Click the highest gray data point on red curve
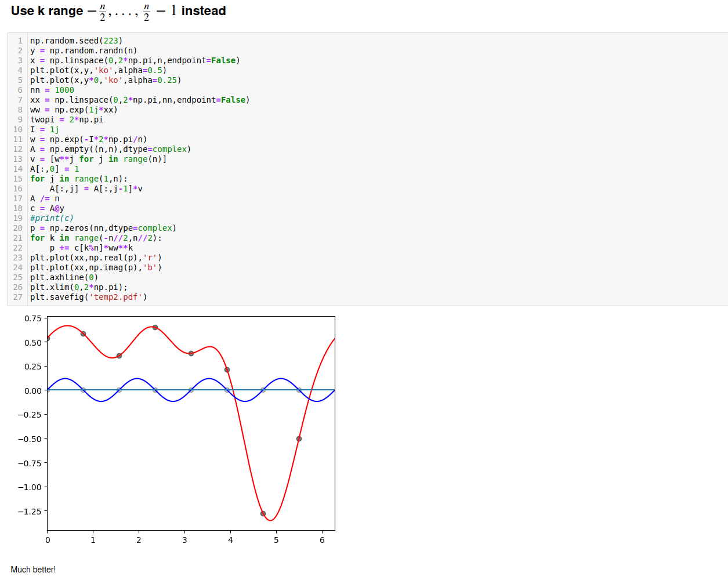Viewport: 728px width, 580px height. click(155, 328)
